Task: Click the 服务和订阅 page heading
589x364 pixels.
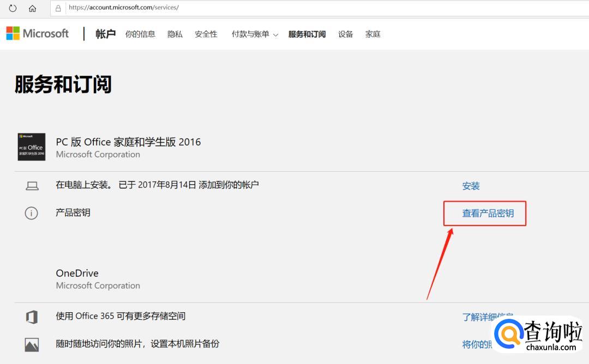Action: 63,84
